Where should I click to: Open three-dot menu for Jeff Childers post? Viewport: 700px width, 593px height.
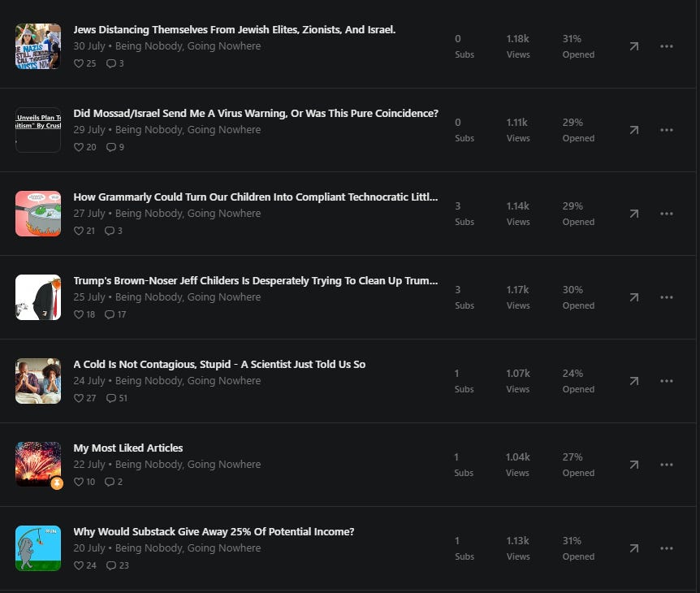coord(667,297)
